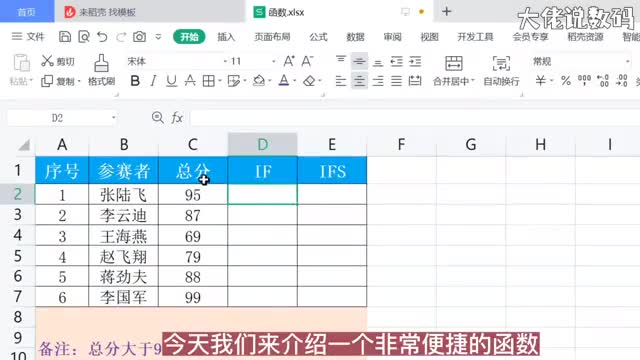
Task: Click Merge and Center 合并居中
Action: (453, 71)
